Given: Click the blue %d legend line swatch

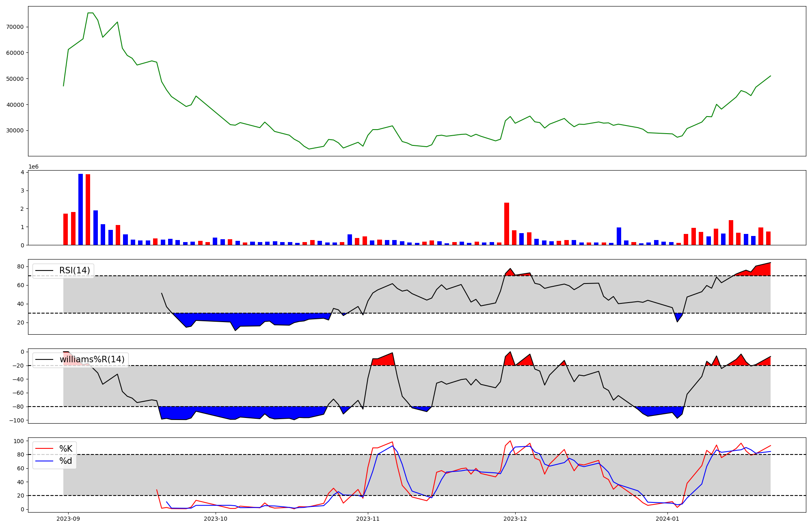Looking at the screenshot, I should point(45,461).
